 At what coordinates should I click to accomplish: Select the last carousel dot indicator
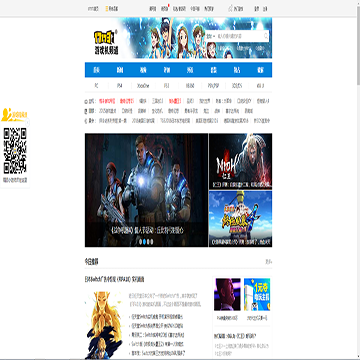[152, 242]
